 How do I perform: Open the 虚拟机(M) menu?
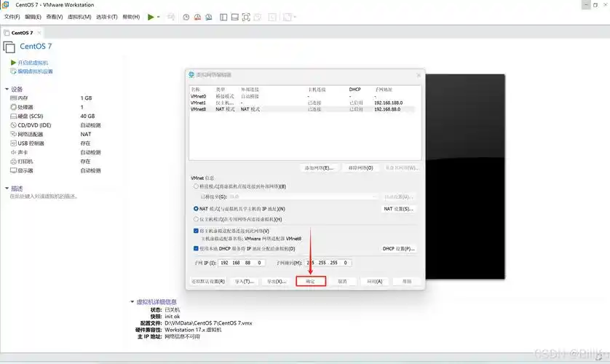click(79, 17)
